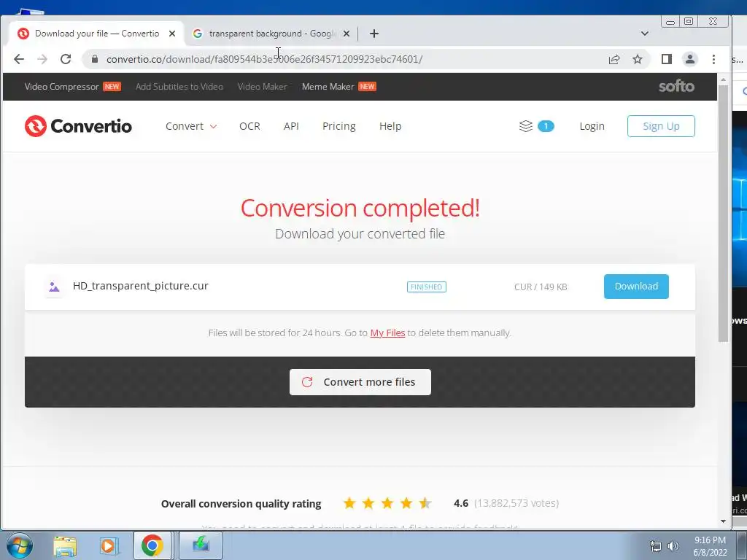Screen dimensions: 747x560
Task: Open Windows Explorer from the taskbar
Action: click(65, 545)
